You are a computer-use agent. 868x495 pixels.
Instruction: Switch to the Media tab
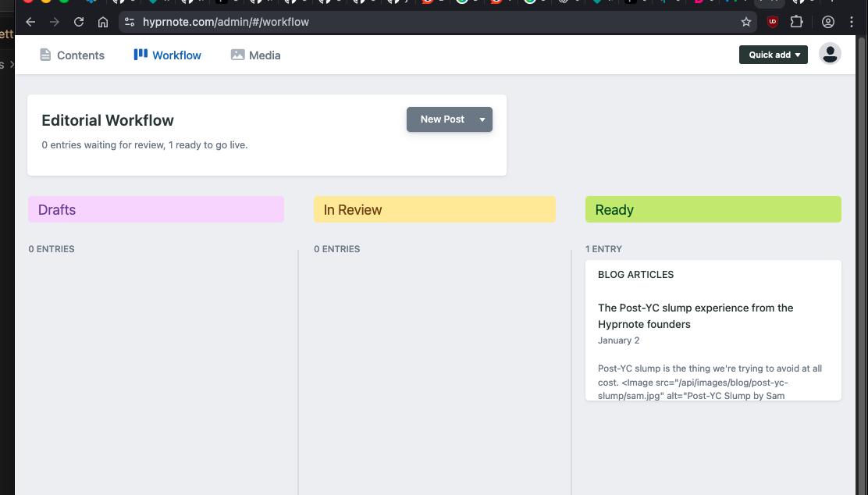[x=265, y=55]
